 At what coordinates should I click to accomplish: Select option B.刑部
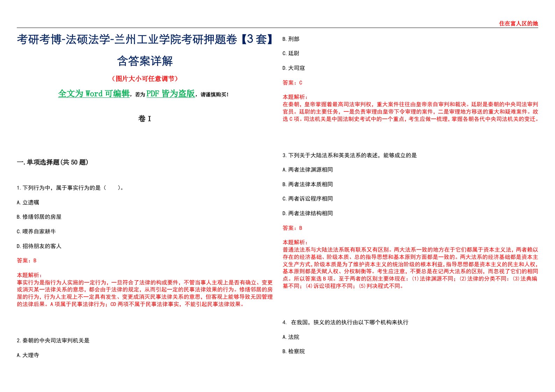(x=291, y=39)
